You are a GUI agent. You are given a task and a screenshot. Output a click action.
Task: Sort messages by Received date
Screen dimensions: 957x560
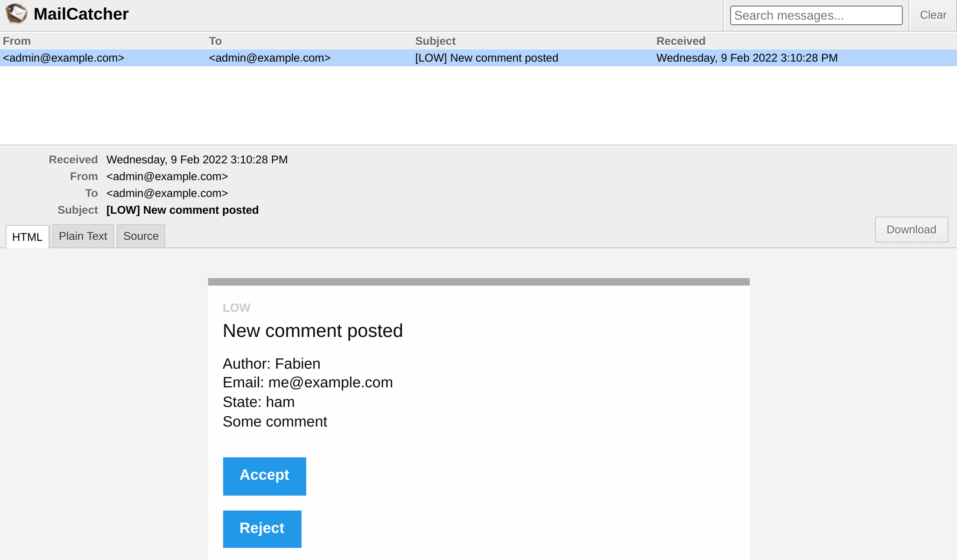point(681,41)
